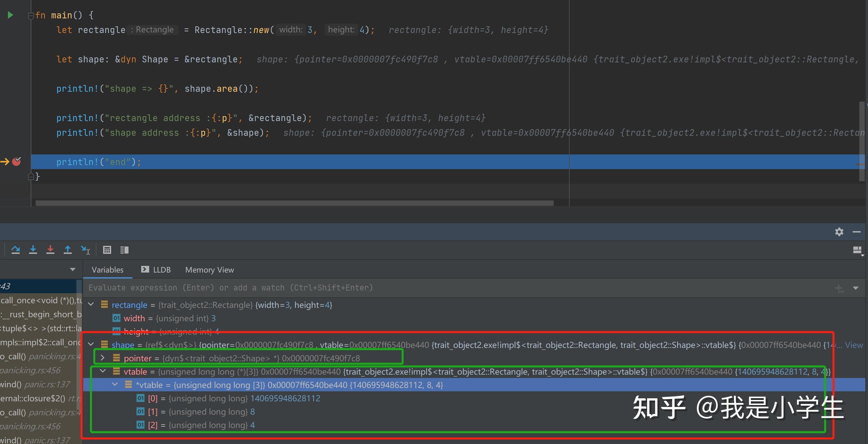Image resolution: width=868 pixels, height=444 pixels.
Task: Click the Step Over debug icon
Action: coord(15,250)
